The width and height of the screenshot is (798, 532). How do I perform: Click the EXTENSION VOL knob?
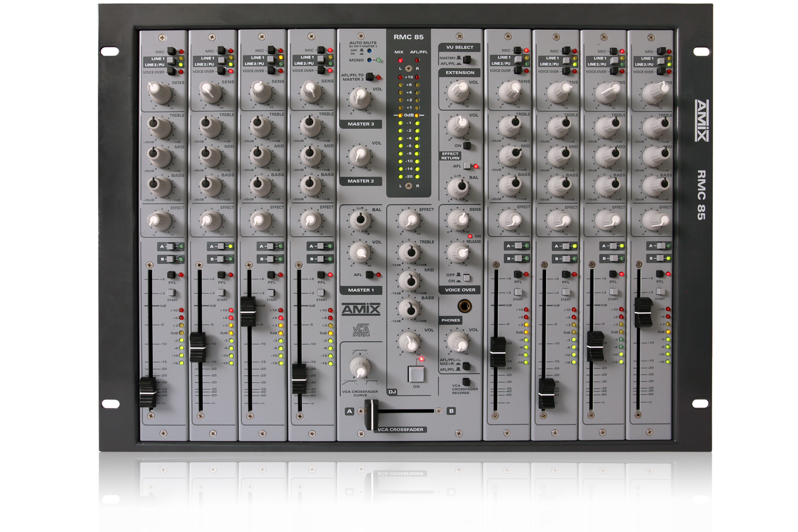coord(458,92)
